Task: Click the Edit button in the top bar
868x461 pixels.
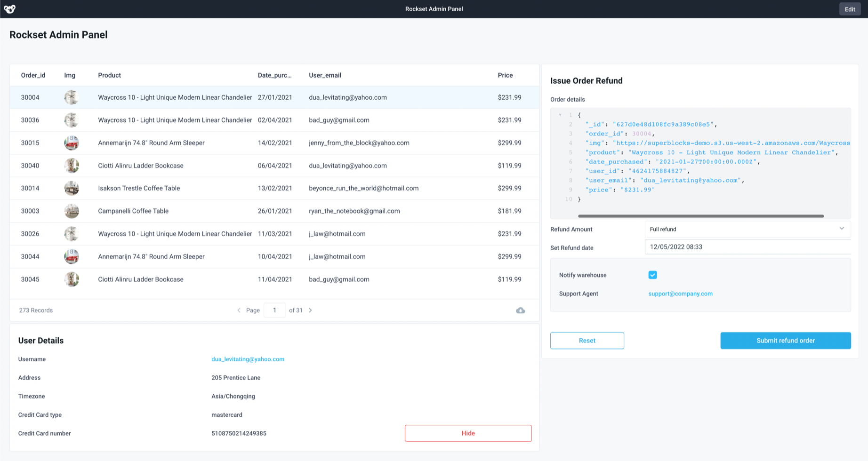Action: click(x=850, y=8)
